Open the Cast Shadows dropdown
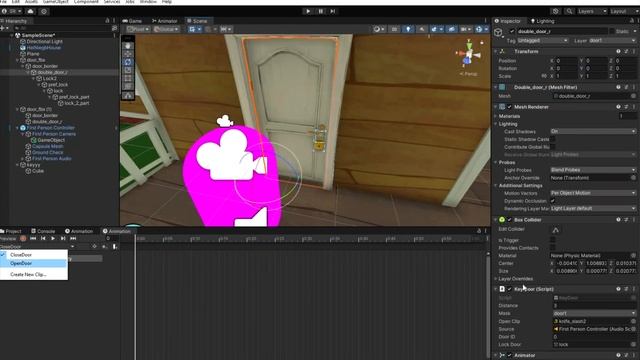This screenshot has height=360, width=640. tap(593, 131)
